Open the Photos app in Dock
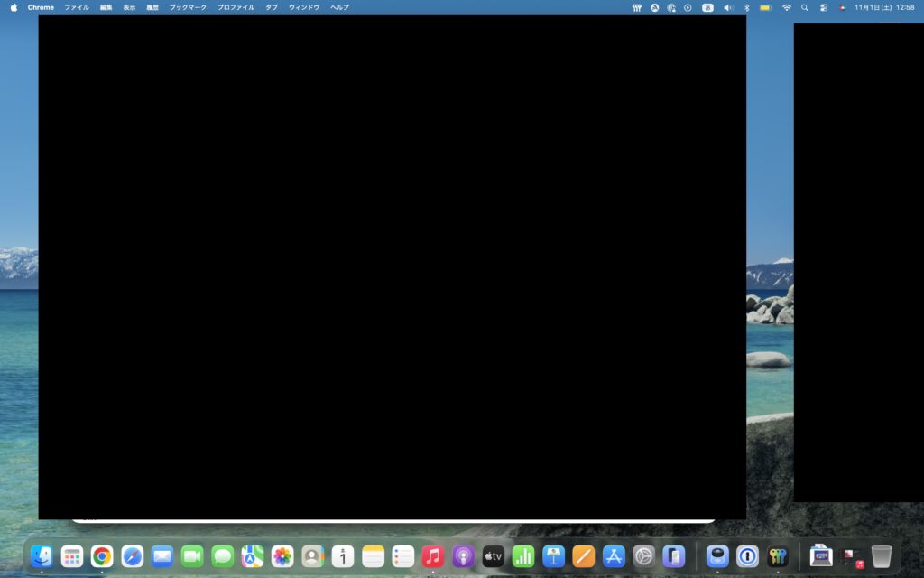924x578 pixels. coord(282,556)
